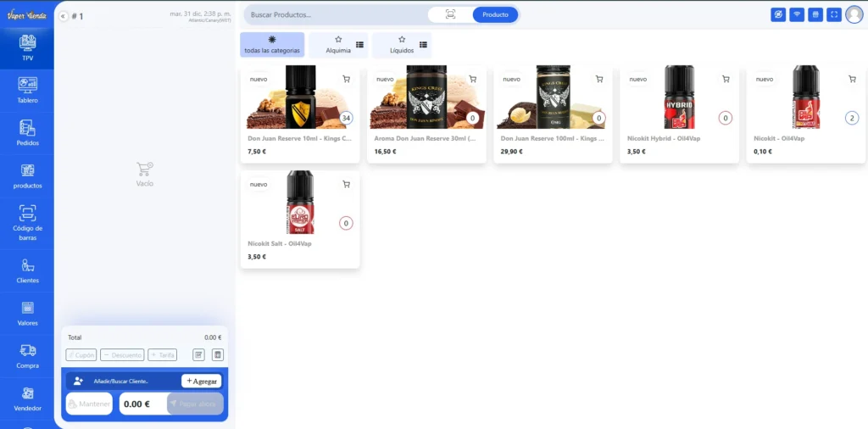The height and width of the screenshot is (429, 868).
Task: Click cart icon on Nicokit - Oil4Vap card
Action: (852, 79)
